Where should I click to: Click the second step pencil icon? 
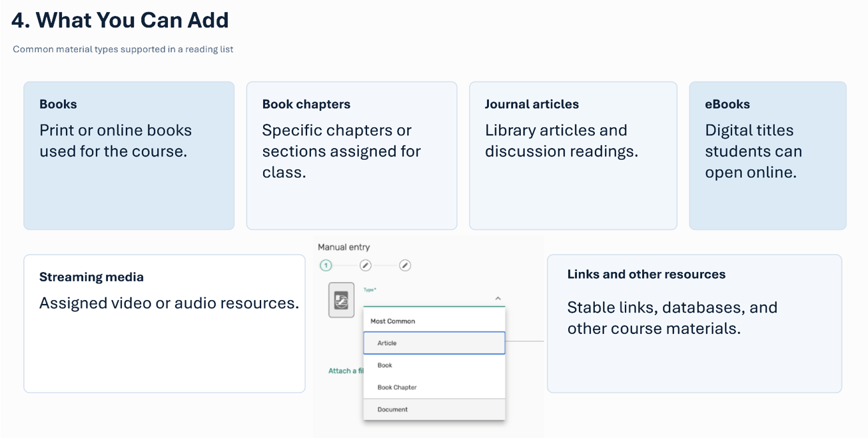coord(365,265)
